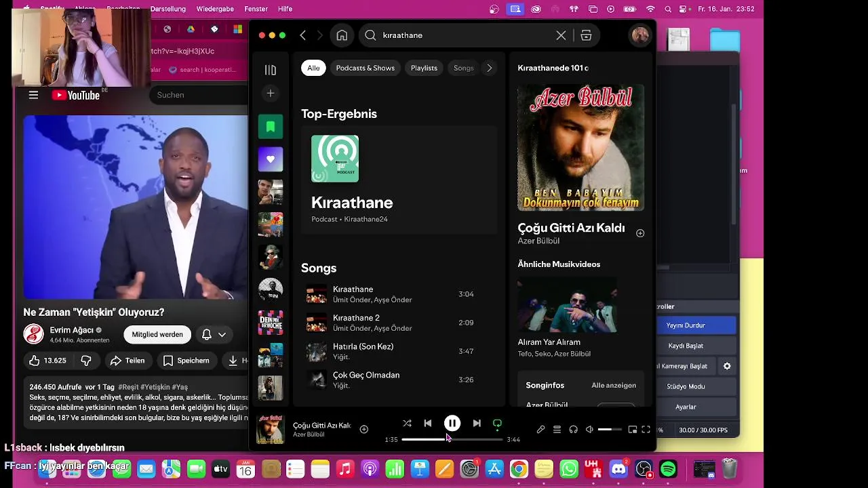The width and height of the screenshot is (868, 488).
Task: Click Mitglied werden button on YouTube
Action: point(157,334)
